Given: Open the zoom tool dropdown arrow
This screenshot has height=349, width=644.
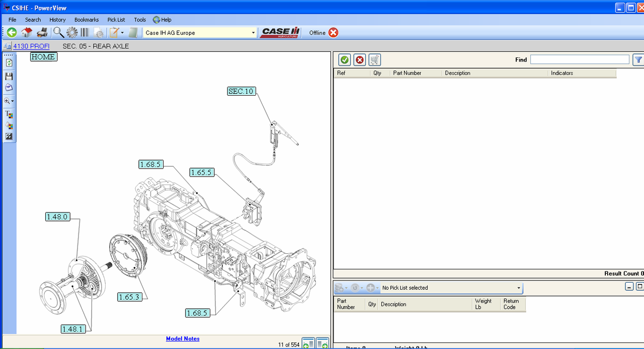Looking at the screenshot, I should tap(13, 101).
